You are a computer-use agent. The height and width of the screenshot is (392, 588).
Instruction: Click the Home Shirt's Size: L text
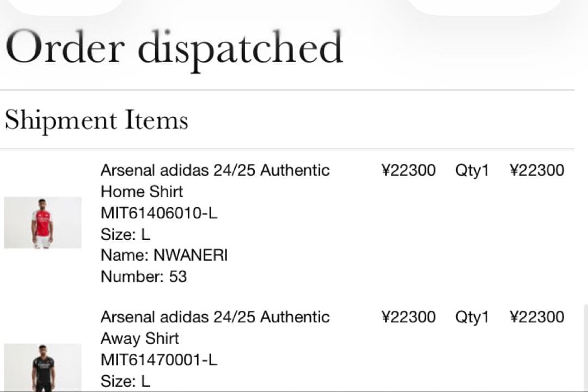coord(125,235)
